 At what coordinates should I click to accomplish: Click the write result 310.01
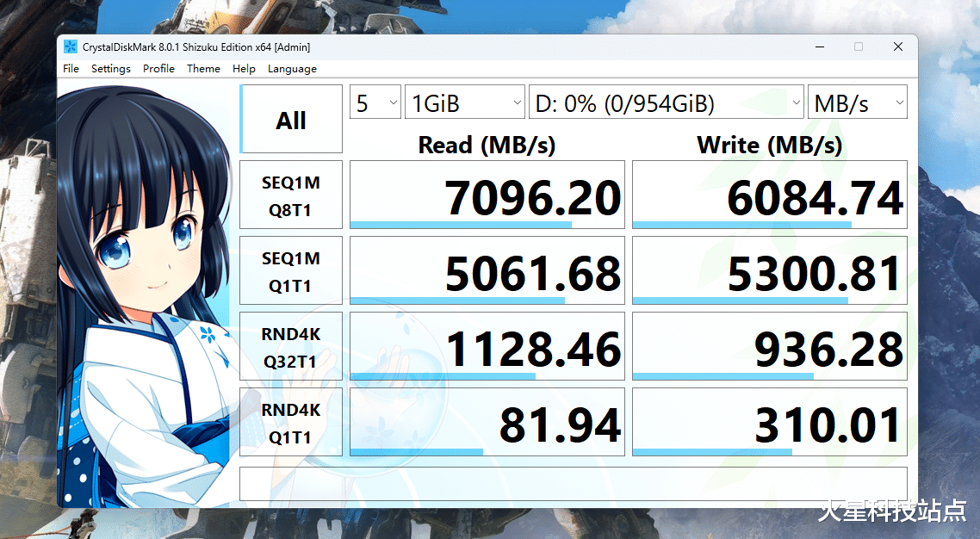(x=770, y=422)
